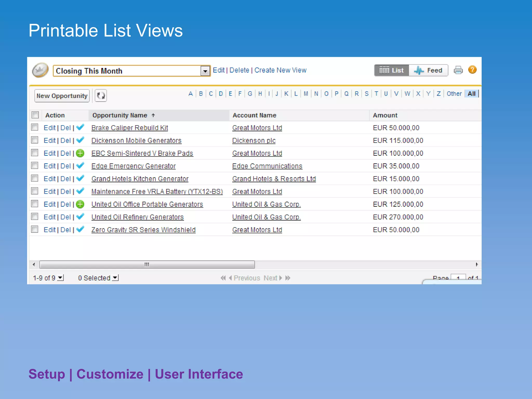The image size is (532, 399).
Task: Switch to Feed view tab
Action: click(x=428, y=70)
